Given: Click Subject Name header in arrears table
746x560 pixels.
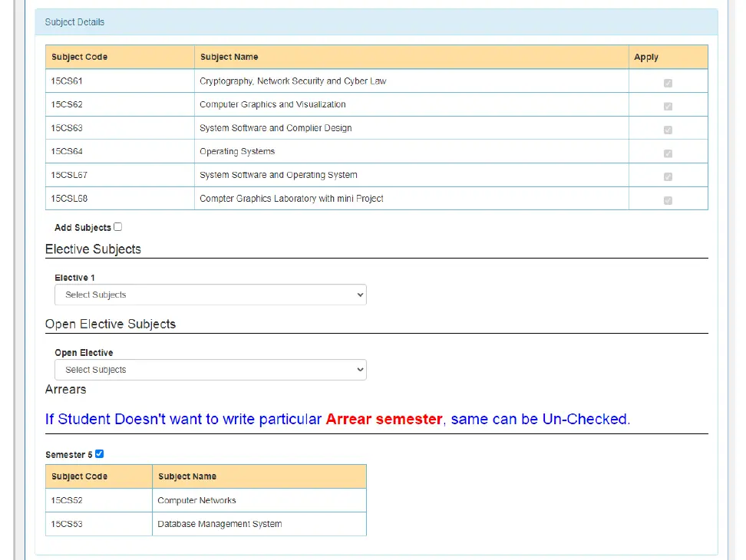Looking at the screenshot, I should tap(259, 476).
